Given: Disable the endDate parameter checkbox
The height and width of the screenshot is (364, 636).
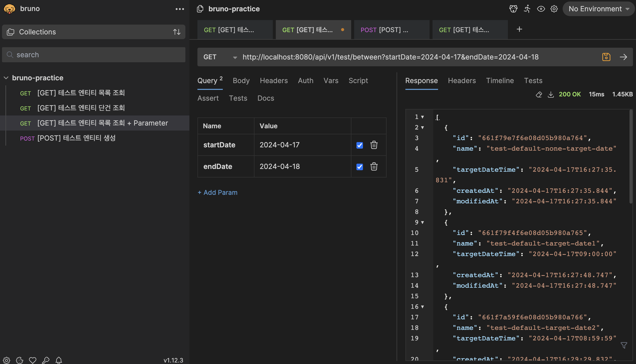Looking at the screenshot, I should (359, 167).
